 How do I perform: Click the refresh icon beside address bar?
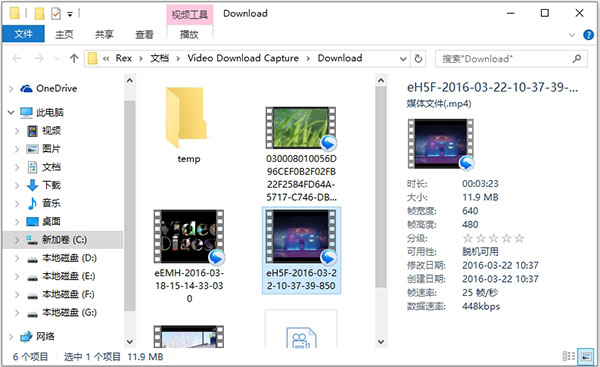(x=418, y=59)
